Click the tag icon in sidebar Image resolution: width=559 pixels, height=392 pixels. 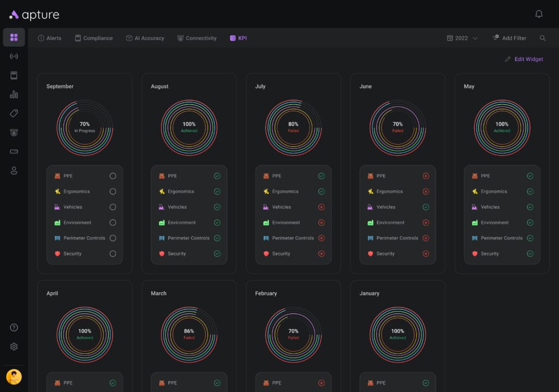point(14,114)
